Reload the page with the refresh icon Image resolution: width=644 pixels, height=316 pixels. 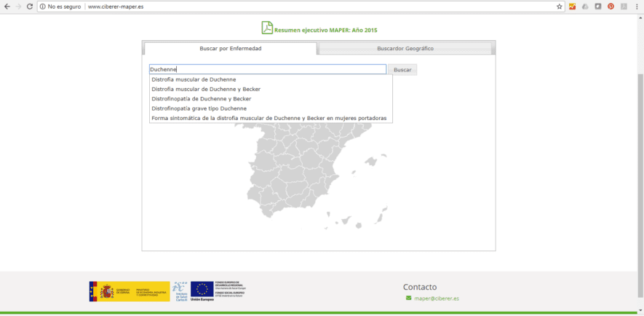click(29, 6)
